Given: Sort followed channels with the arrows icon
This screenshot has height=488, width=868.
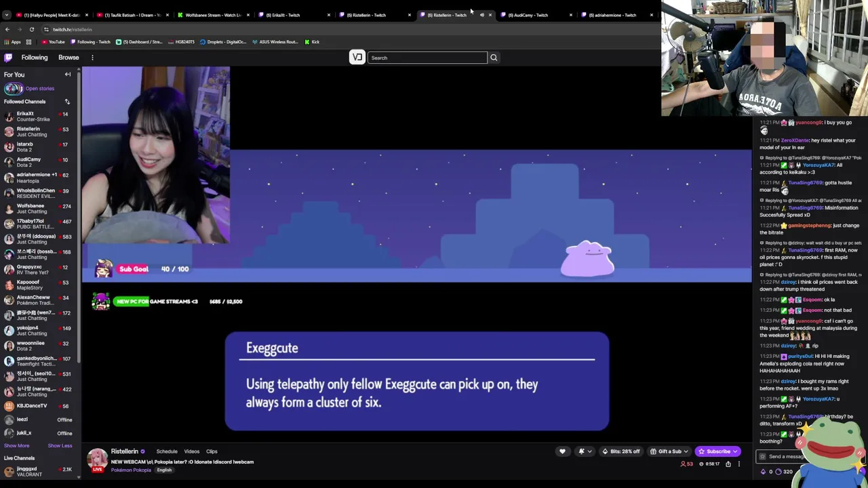Looking at the screenshot, I should [x=67, y=102].
